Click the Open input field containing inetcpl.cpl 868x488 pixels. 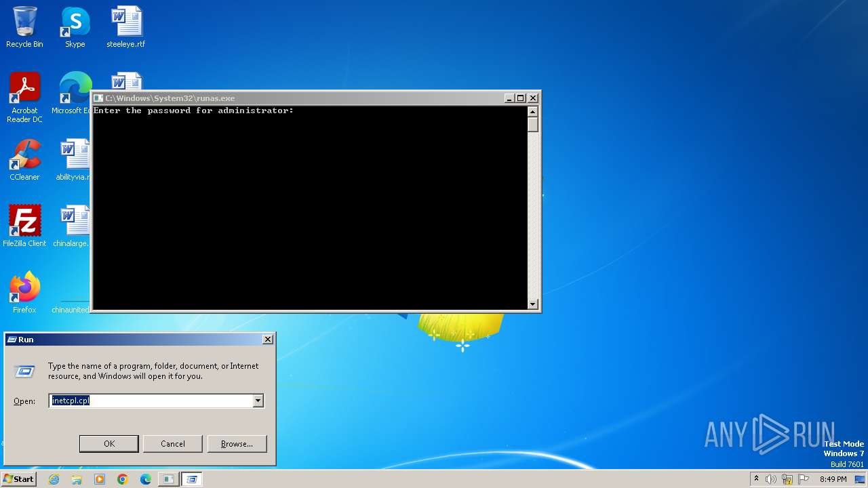tap(151, 401)
